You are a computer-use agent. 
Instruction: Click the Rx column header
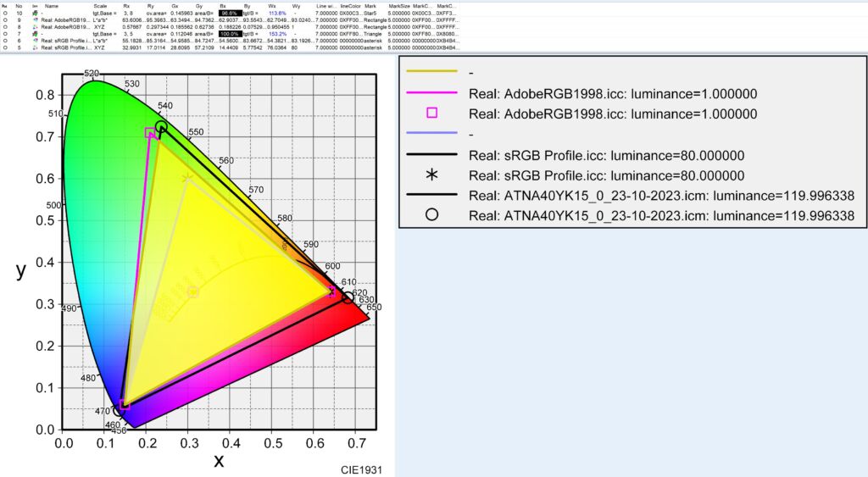click(127, 6)
